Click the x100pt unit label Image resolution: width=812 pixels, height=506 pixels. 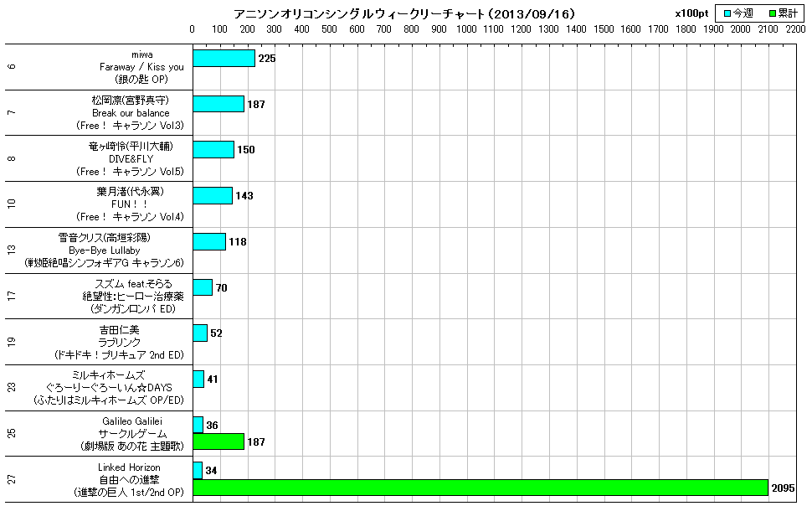point(691,14)
